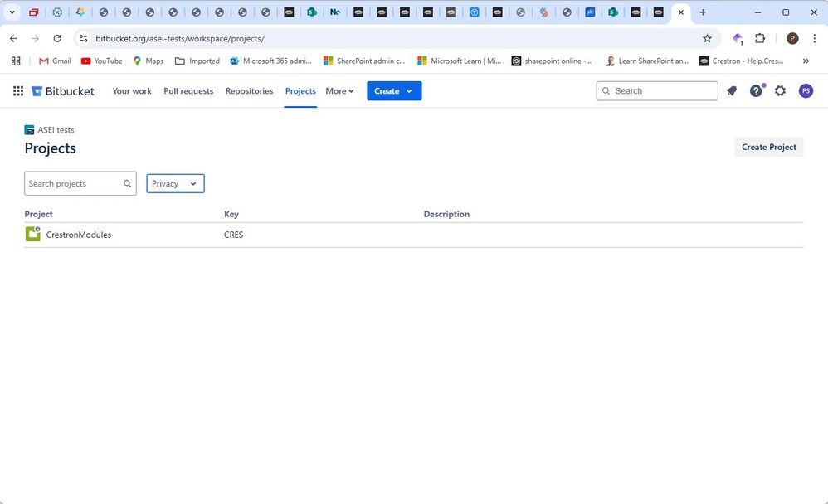Open sharepoint online bookmark
828x504 pixels.
coord(552,61)
